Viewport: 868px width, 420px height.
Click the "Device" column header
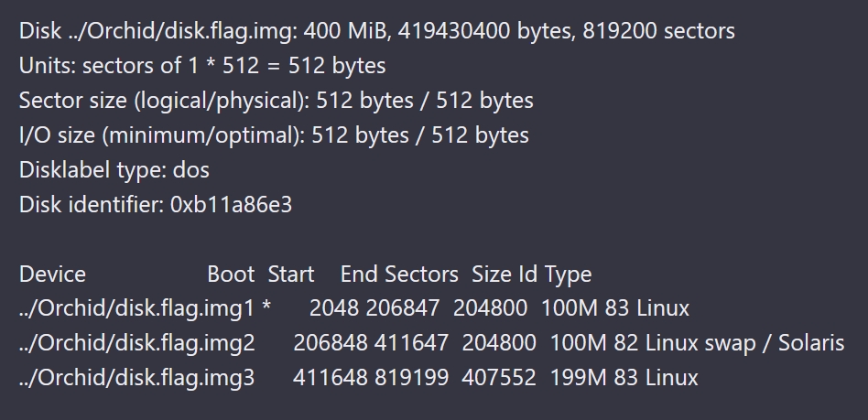[52, 274]
